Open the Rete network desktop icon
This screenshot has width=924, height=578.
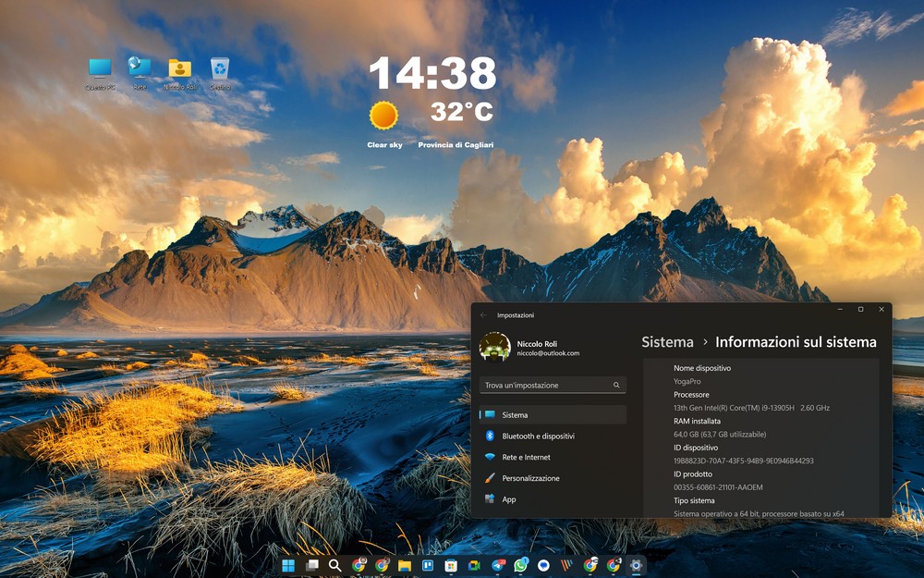(x=140, y=69)
